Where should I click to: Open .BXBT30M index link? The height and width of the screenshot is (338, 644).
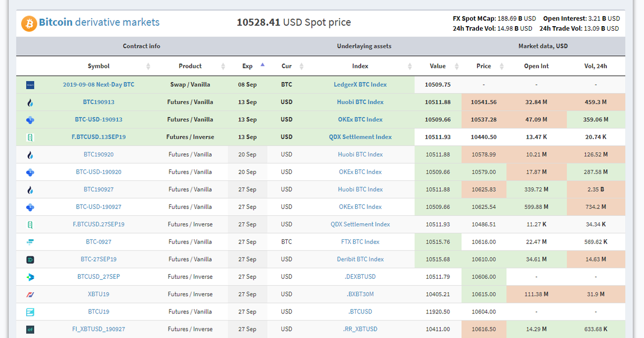pyautogui.click(x=360, y=294)
